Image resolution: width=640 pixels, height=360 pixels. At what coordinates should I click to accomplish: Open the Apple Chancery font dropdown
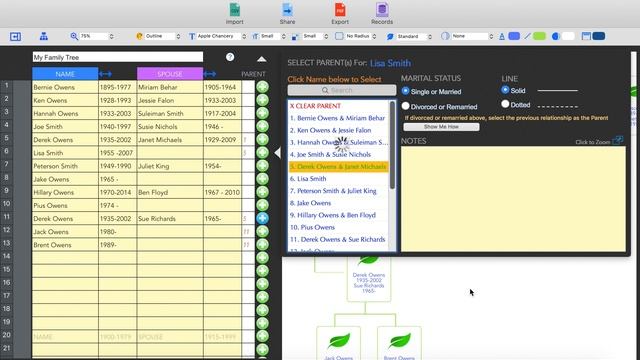222,36
